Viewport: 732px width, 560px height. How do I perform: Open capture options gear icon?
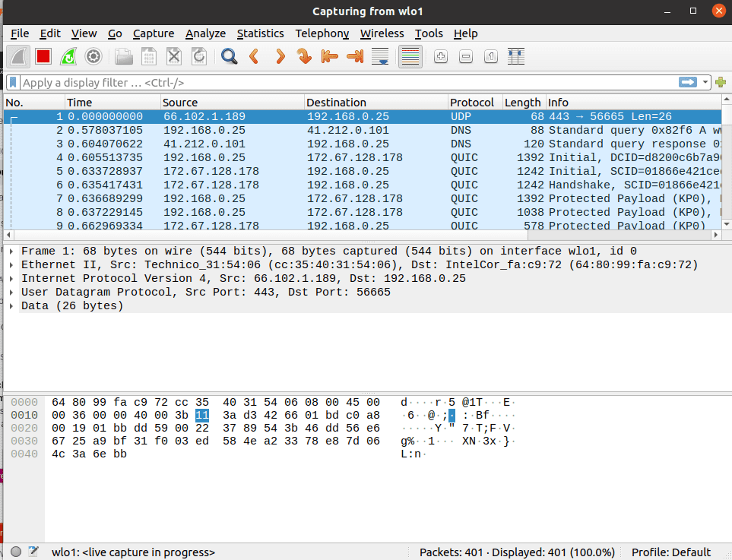[93, 56]
